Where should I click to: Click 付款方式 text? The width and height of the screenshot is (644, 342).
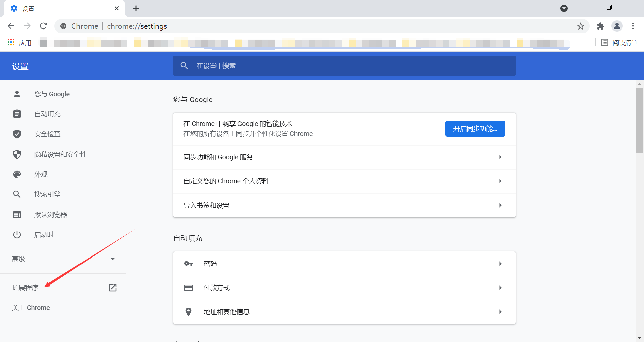(217, 288)
